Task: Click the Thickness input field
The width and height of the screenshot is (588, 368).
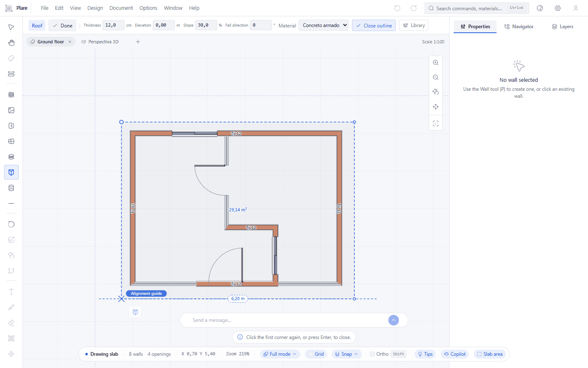Action: (113, 25)
